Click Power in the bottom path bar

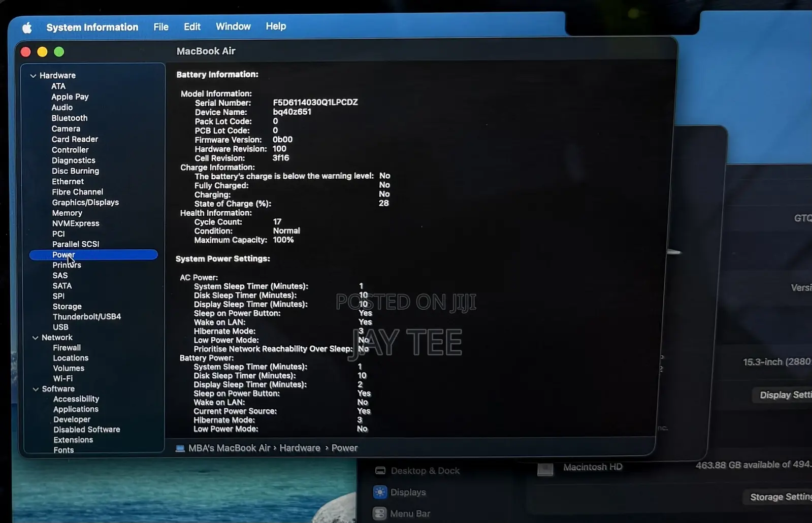[344, 448]
